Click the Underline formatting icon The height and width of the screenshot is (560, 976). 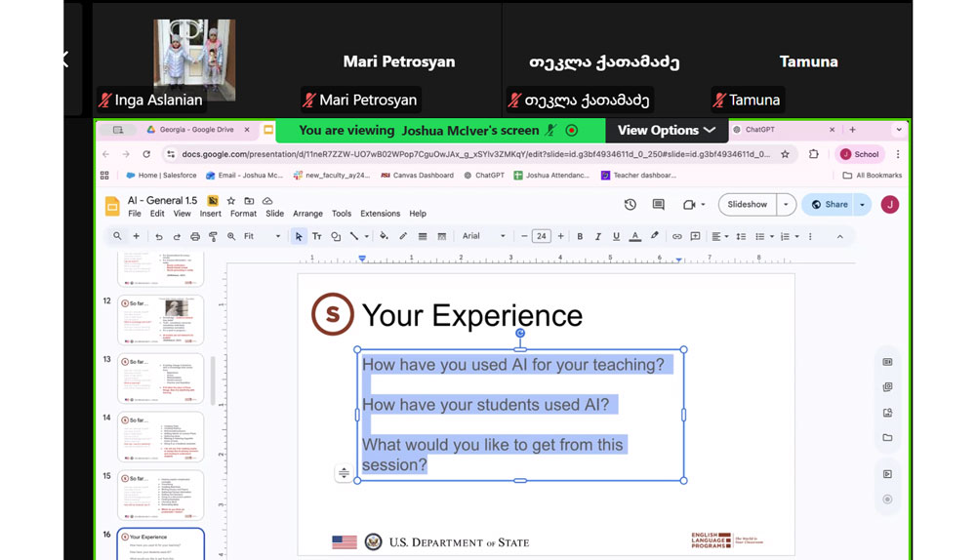click(616, 236)
